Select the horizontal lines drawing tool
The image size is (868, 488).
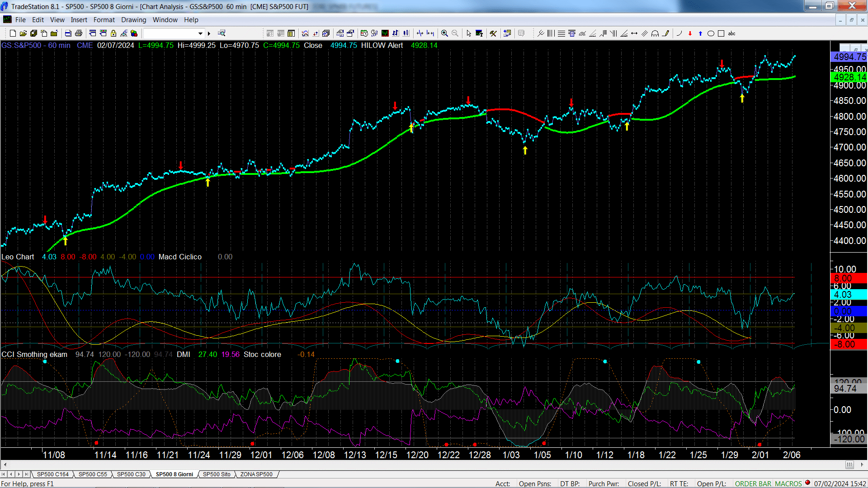point(561,33)
